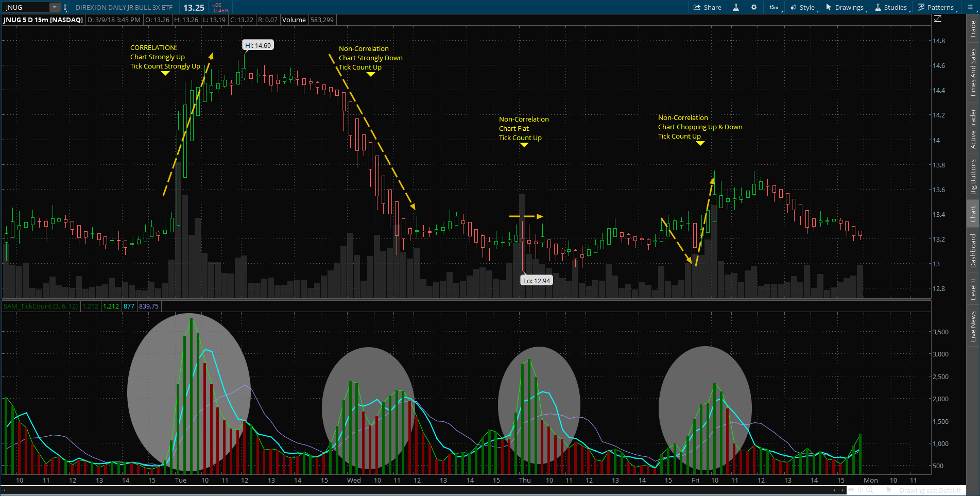Click the C: 13.22 close value
Viewport: 980px width, 496px height.
[242, 20]
